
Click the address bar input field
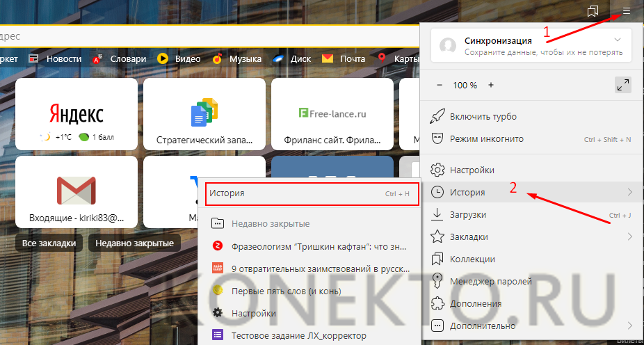point(209,36)
